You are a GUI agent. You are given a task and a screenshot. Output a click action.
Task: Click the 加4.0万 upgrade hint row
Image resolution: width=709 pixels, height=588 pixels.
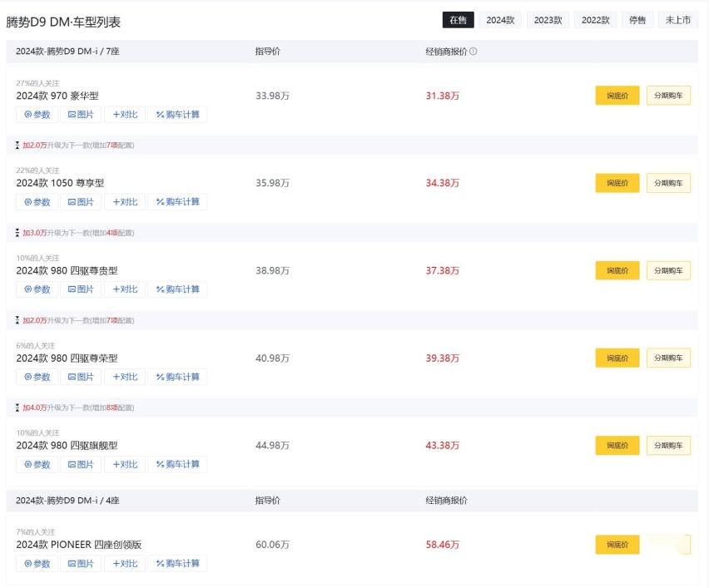(x=352, y=408)
